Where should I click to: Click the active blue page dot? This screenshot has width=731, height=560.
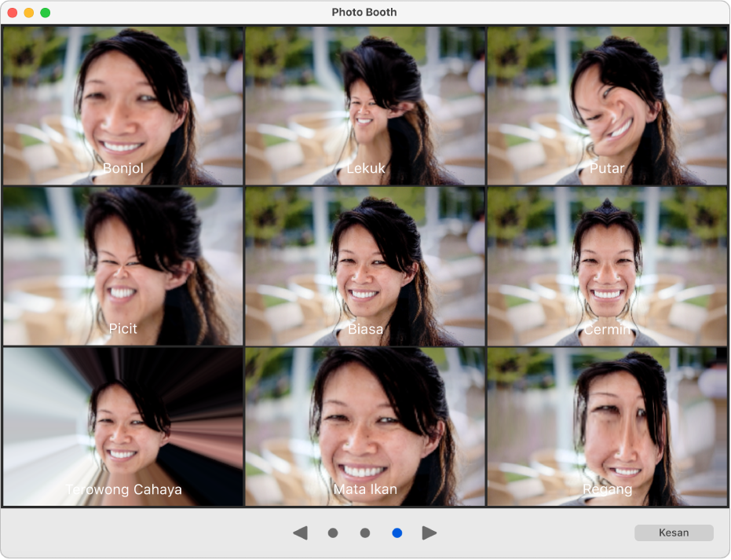click(x=397, y=533)
